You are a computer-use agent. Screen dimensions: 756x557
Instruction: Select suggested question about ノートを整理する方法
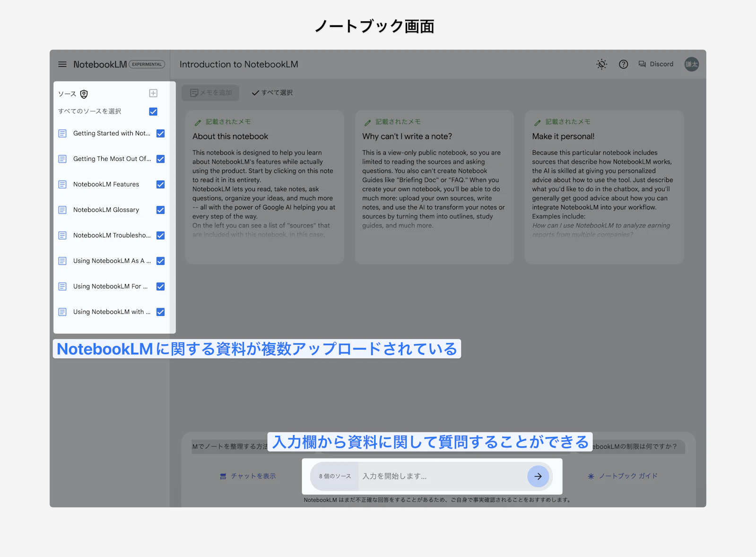coord(230,447)
